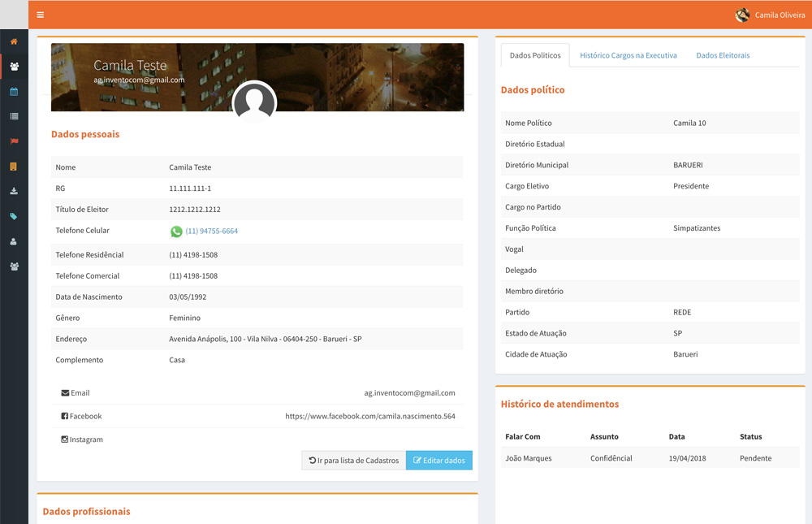Click the Pendente status cell
The width and height of the screenshot is (812, 524).
click(x=755, y=458)
